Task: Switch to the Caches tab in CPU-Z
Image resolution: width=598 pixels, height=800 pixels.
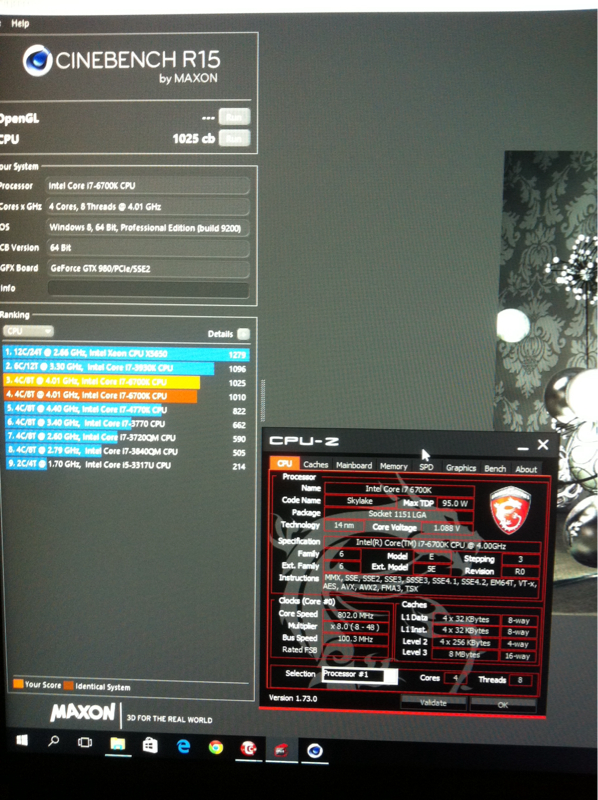Action: (x=315, y=464)
